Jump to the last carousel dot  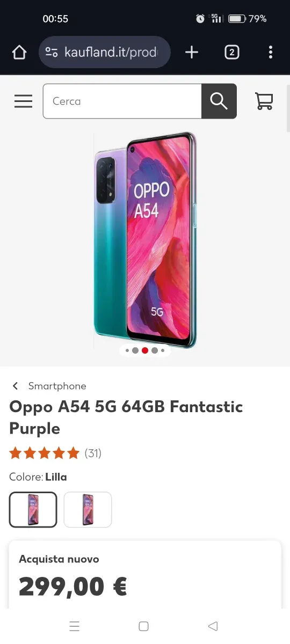point(163,350)
